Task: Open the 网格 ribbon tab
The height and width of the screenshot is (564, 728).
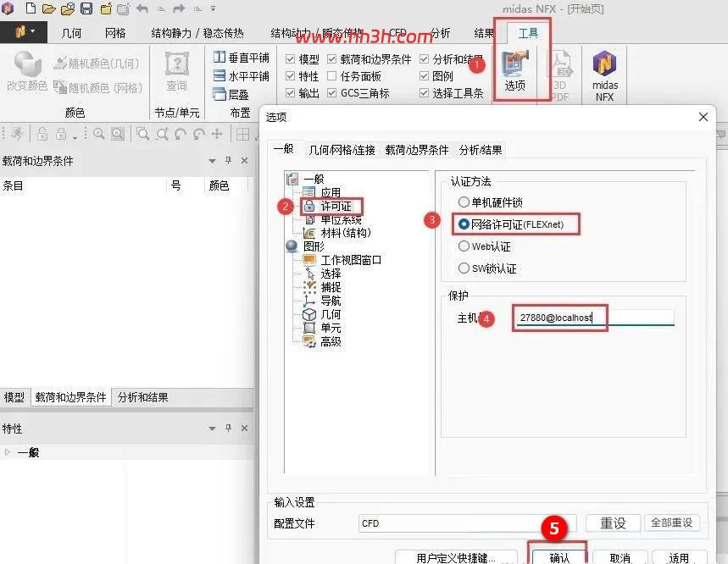Action: click(115, 33)
